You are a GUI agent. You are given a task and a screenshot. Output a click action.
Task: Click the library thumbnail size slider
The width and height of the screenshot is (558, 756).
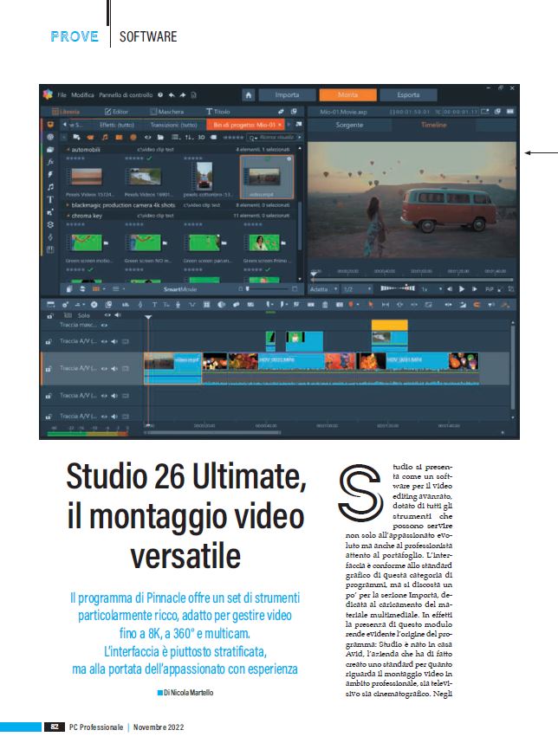coord(269,289)
